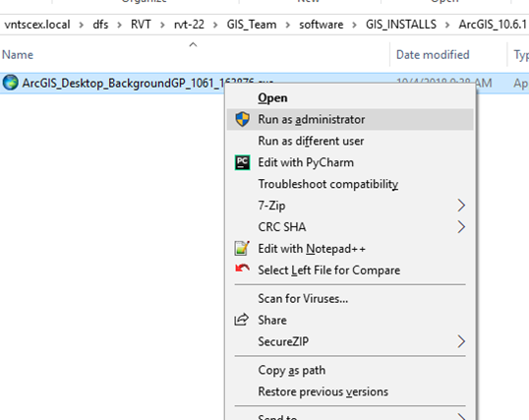529x420 pixels.
Task: Choose Copy as path
Action: (x=350, y=370)
